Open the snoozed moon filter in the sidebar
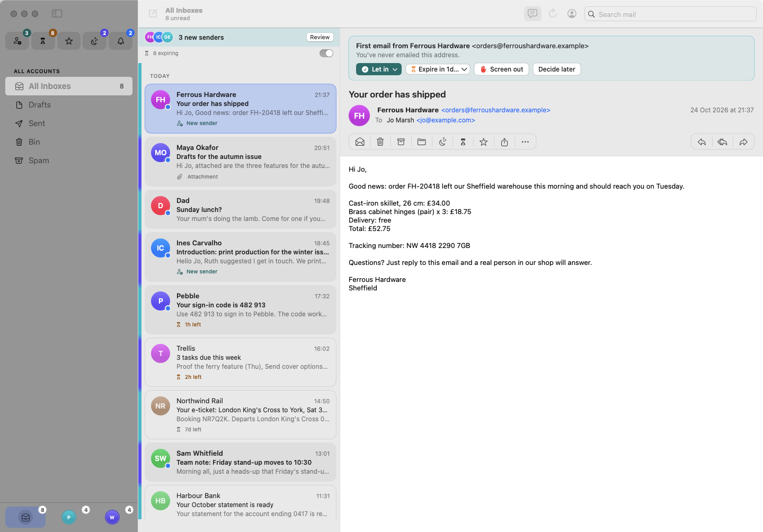763x532 pixels. 94,41
